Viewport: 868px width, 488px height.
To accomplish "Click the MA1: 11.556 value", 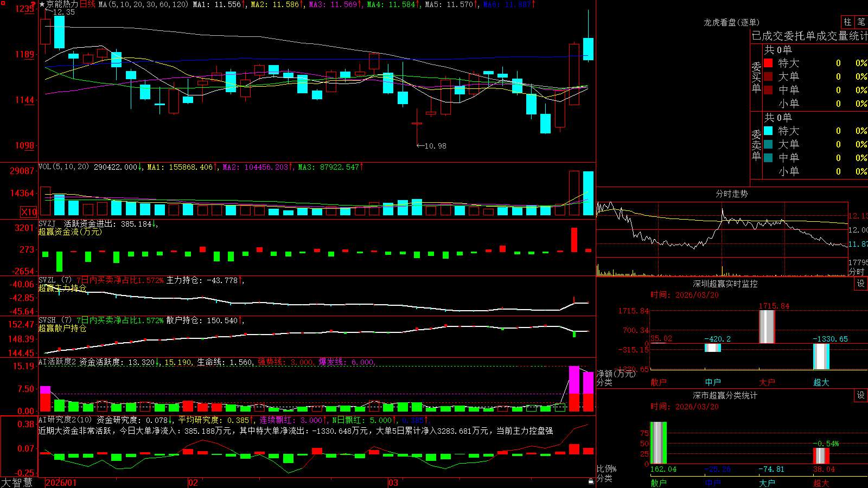I will click(219, 4).
